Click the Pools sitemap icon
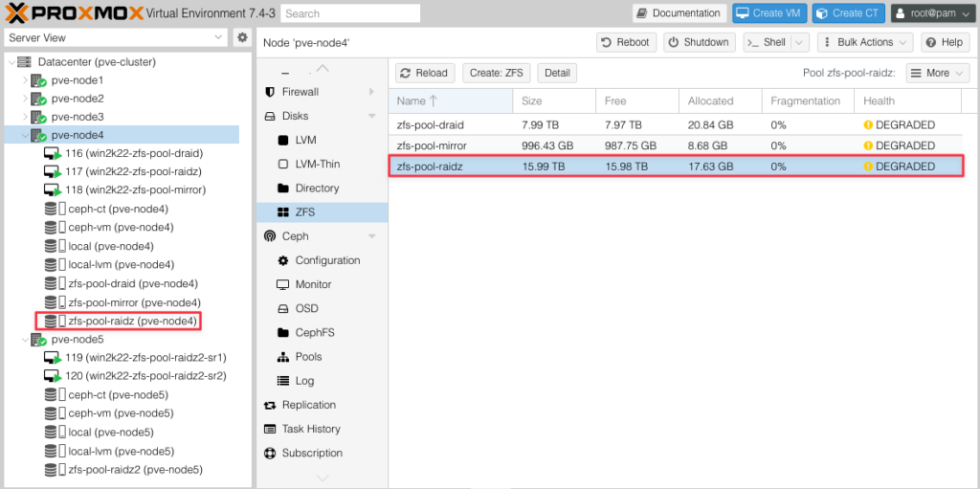980x489 pixels. click(283, 357)
